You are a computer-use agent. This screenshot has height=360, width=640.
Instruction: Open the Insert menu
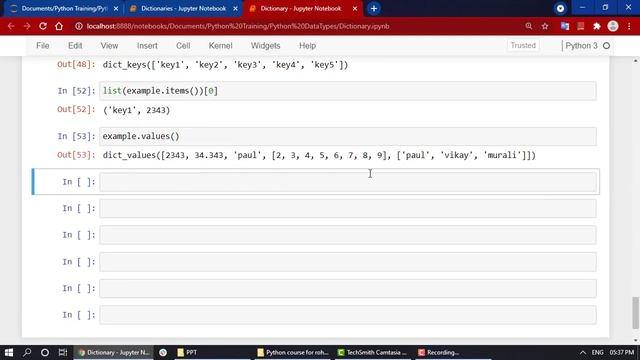point(147,46)
